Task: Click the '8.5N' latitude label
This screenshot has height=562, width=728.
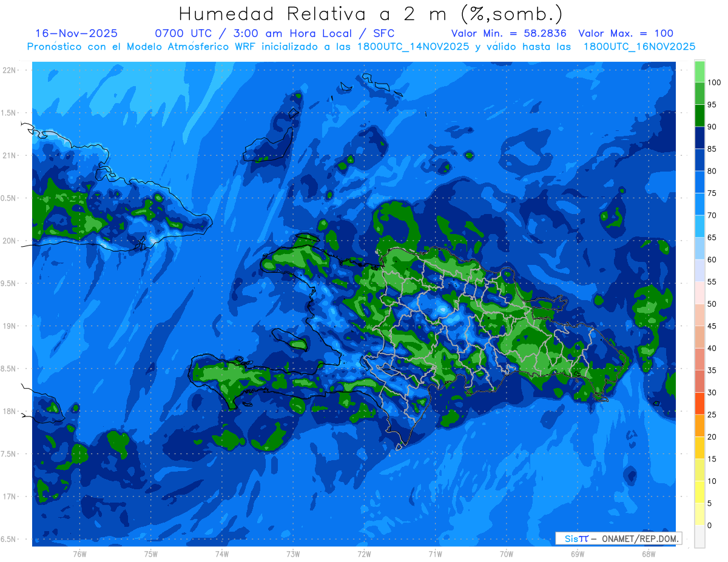Action: click(x=8, y=369)
